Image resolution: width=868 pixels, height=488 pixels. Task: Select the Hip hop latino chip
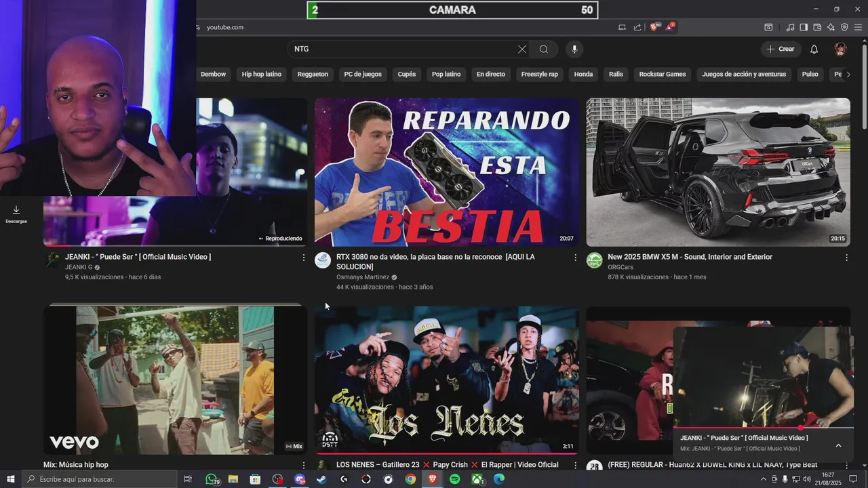point(262,75)
